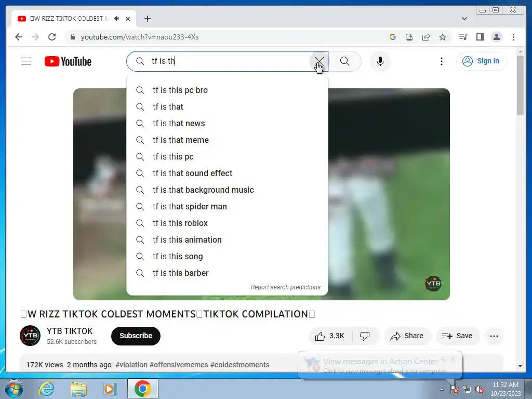Subscribe to YTB TIKTOK
Screen dimensions: 532x399
coord(136,336)
